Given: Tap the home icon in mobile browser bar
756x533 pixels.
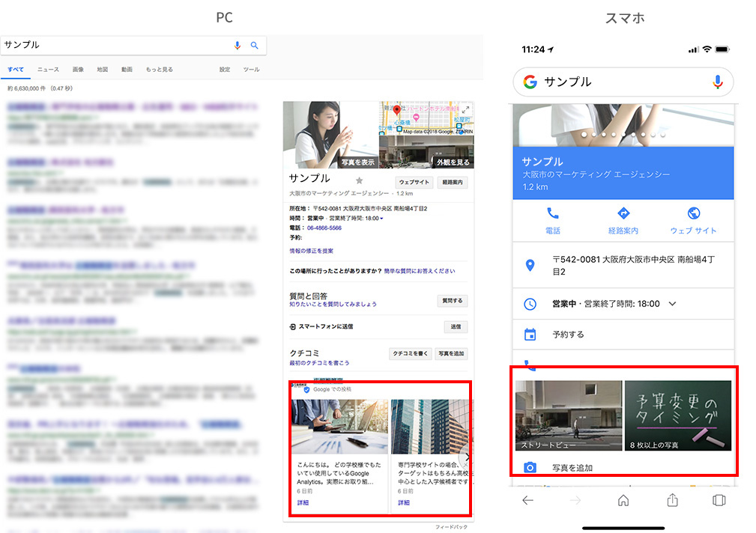Looking at the screenshot, I should click(x=623, y=500).
